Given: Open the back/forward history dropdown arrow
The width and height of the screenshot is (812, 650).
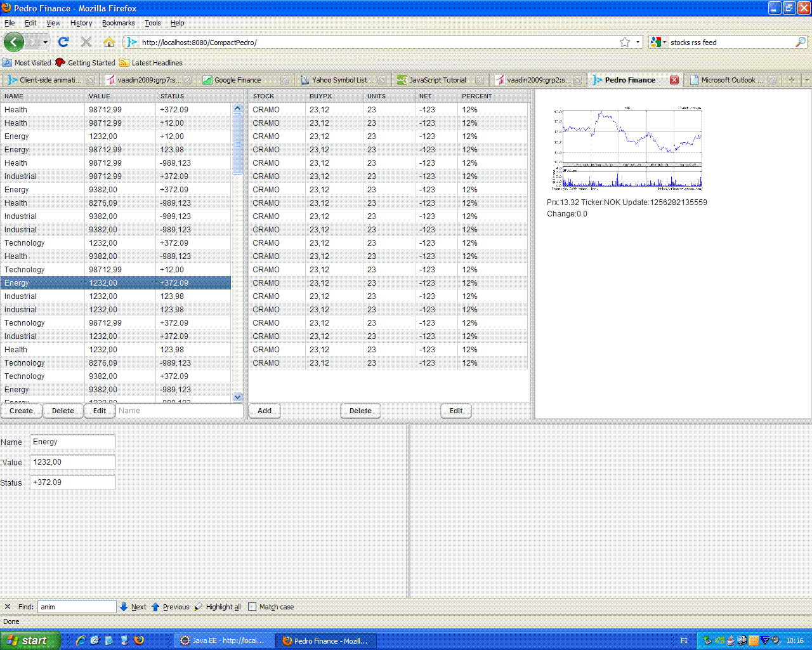Looking at the screenshot, I should [45, 42].
